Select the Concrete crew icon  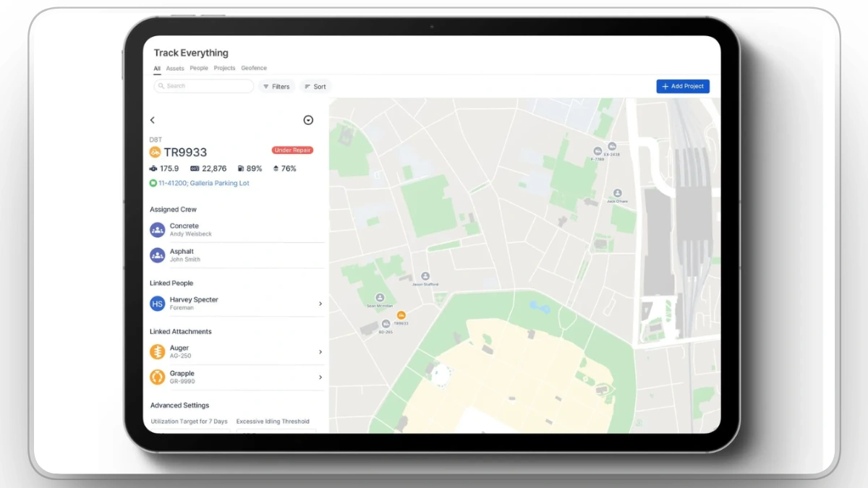[x=158, y=229]
